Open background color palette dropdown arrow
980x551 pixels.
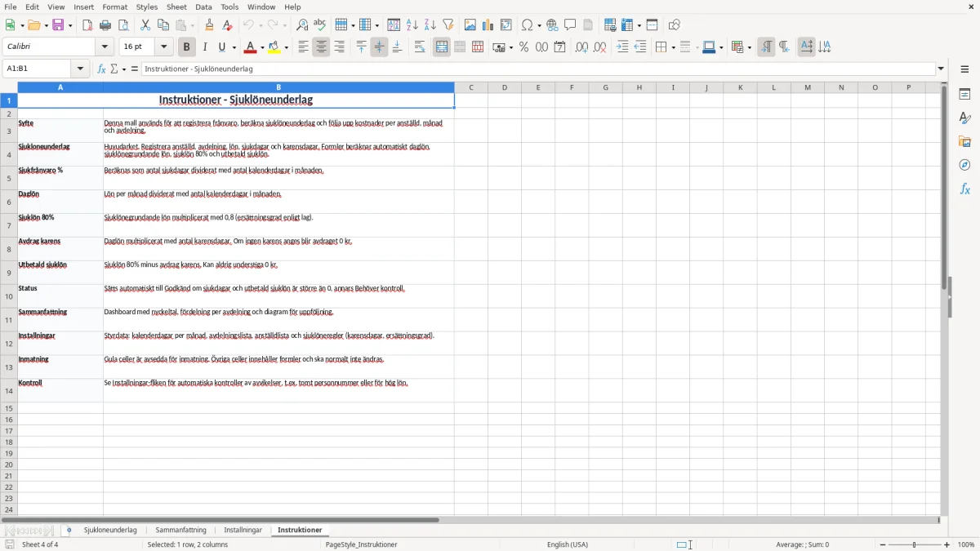click(x=286, y=47)
